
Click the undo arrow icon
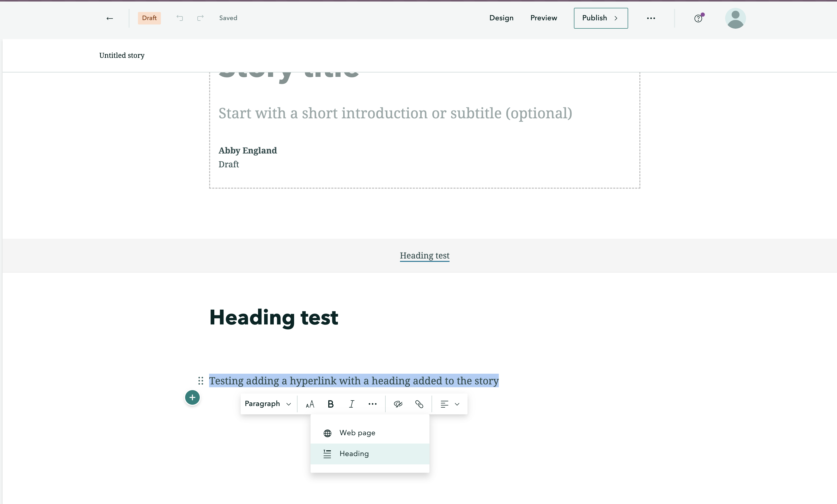pyautogui.click(x=180, y=18)
